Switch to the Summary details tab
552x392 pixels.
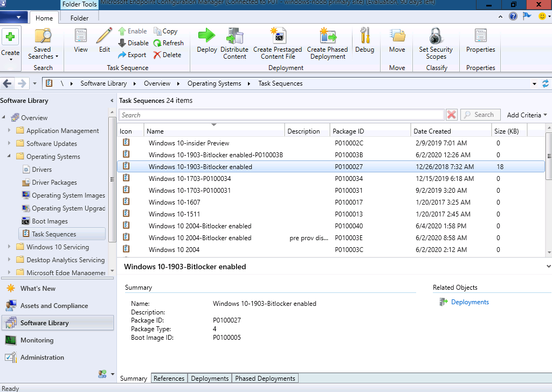pyautogui.click(x=134, y=379)
